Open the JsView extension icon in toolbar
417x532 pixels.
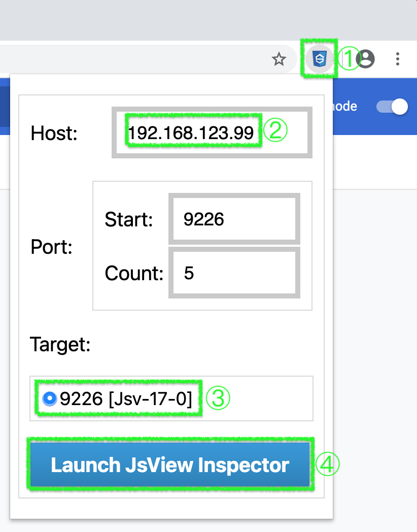tap(319, 59)
